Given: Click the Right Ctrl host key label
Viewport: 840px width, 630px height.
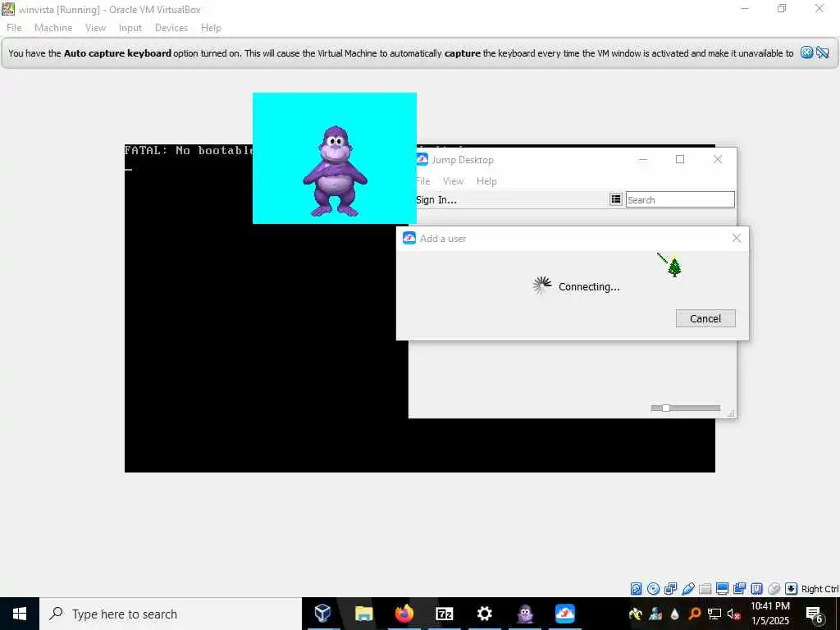Looking at the screenshot, I should pyautogui.click(x=819, y=589).
